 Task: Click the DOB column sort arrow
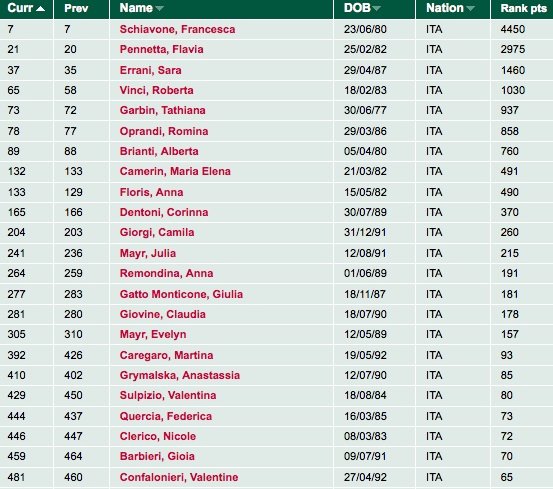(376, 8)
